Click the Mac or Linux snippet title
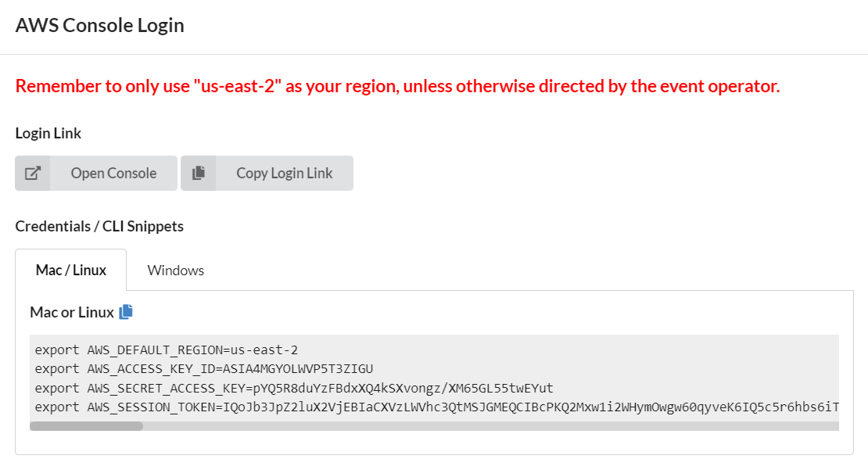 (x=72, y=312)
